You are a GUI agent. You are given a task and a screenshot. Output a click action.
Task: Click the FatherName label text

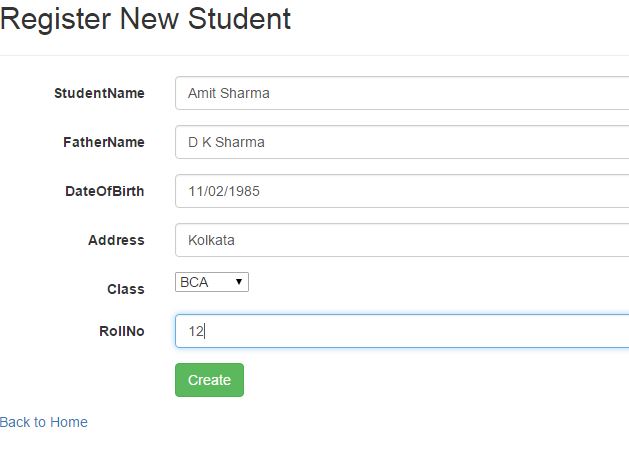pyautogui.click(x=104, y=142)
